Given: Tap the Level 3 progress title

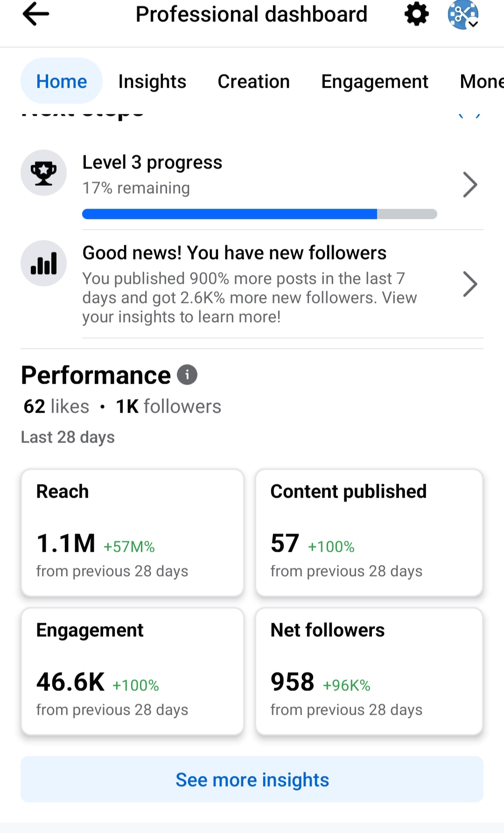Looking at the screenshot, I should [152, 162].
